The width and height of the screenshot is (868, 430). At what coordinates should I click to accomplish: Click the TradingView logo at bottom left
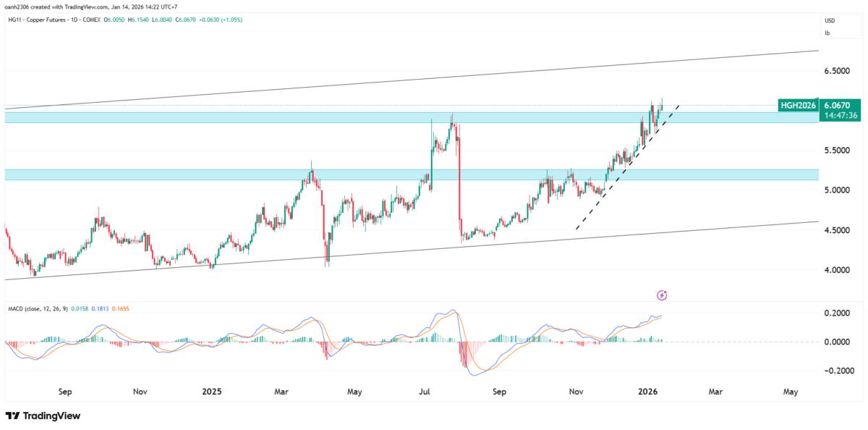point(43,416)
